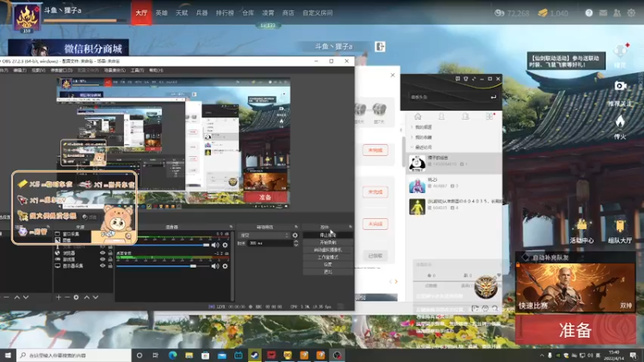The width and height of the screenshot is (644, 362).
Task: Open File Explorer from the taskbar
Action: (x=189, y=355)
